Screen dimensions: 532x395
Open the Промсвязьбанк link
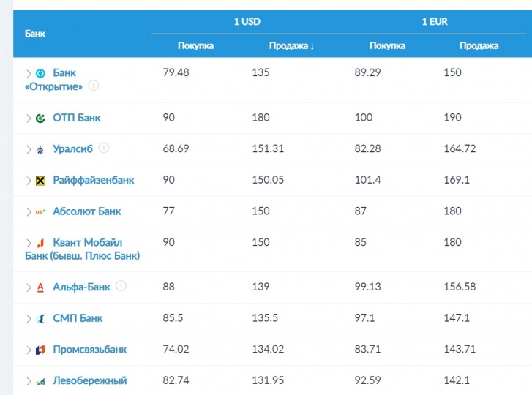(89, 350)
